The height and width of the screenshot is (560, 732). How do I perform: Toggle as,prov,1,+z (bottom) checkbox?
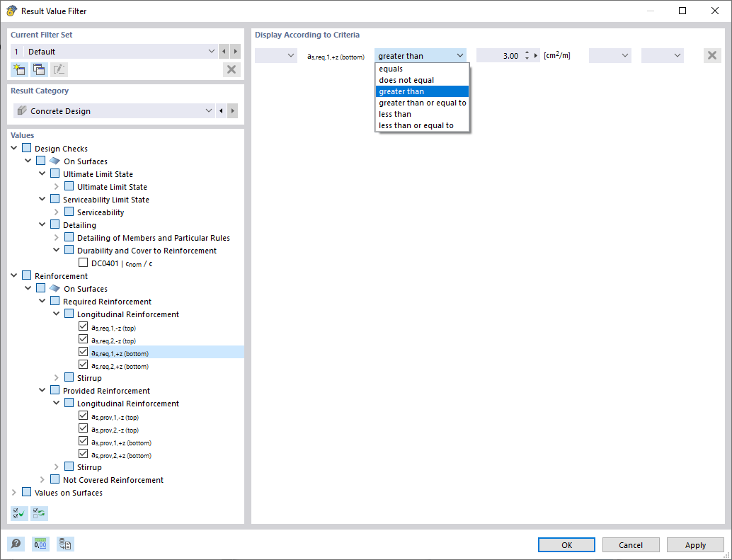point(83,441)
